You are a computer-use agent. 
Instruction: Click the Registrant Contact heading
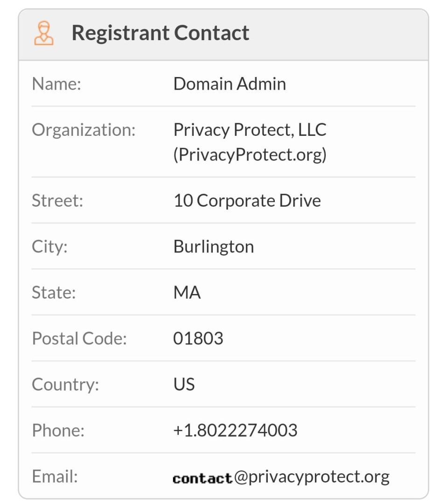(x=160, y=33)
